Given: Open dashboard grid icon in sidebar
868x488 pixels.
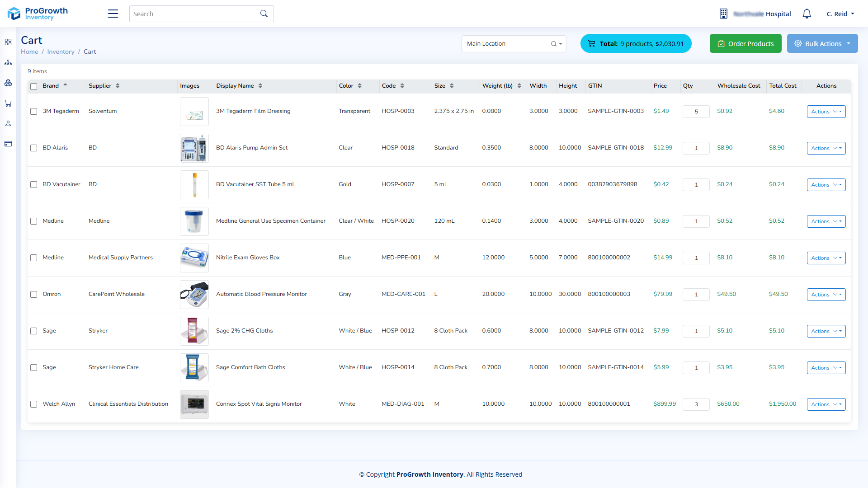Looking at the screenshot, I should point(8,42).
